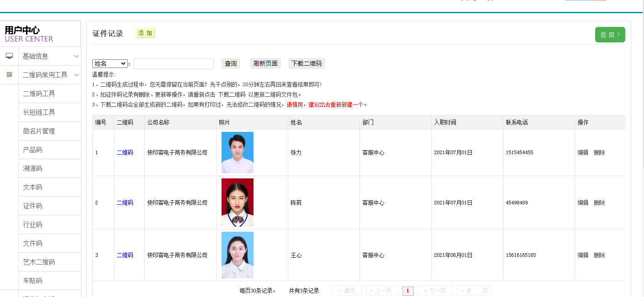Click the search keyword input box
The width and height of the screenshot is (644, 297).
173,64
